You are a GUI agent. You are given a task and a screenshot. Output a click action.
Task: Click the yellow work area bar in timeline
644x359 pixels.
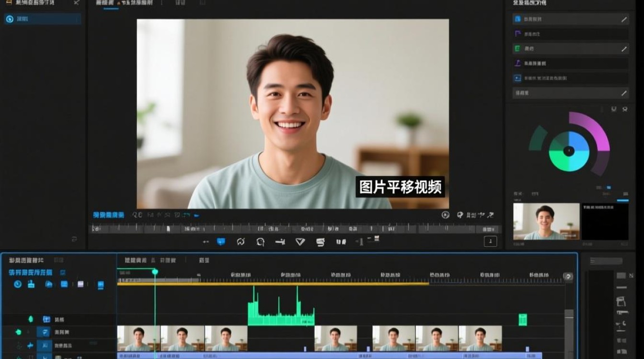click(273, 284)
